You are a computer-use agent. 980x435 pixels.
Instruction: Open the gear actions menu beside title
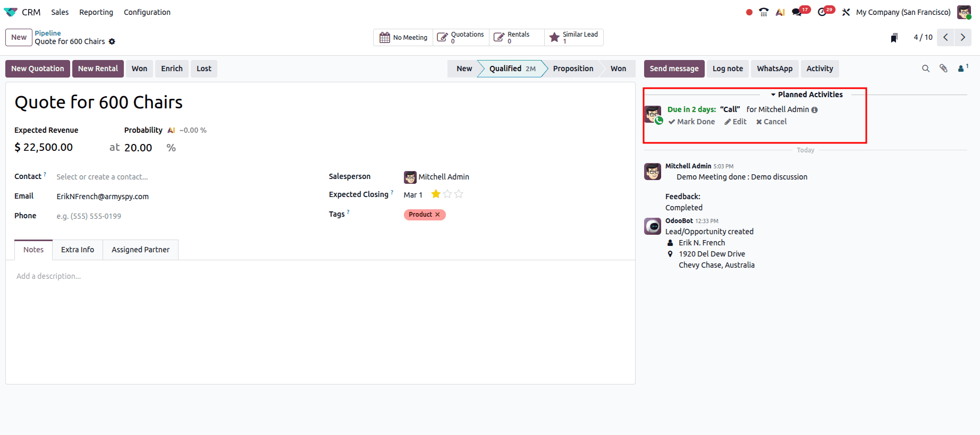click(x=112, y=41)
